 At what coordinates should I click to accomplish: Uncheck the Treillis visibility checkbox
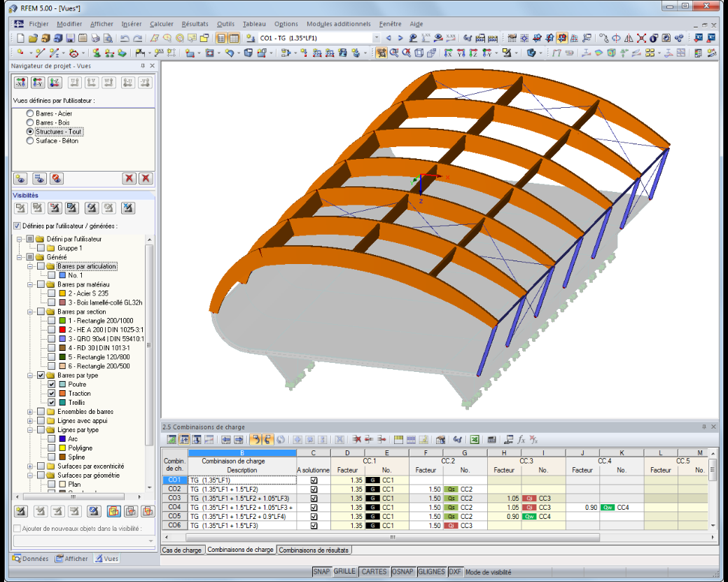[52, 402]
